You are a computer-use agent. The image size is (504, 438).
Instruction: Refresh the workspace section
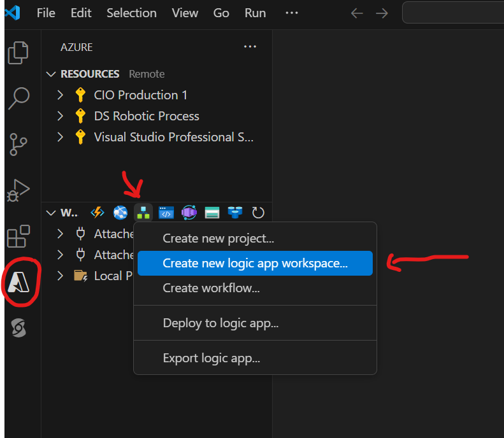pos(258,213)
